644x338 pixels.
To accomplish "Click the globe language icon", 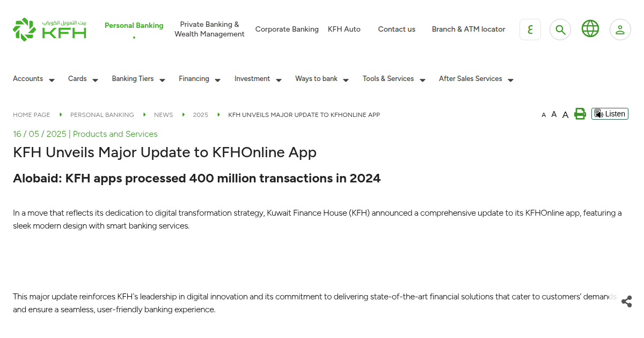I will 590,29.
